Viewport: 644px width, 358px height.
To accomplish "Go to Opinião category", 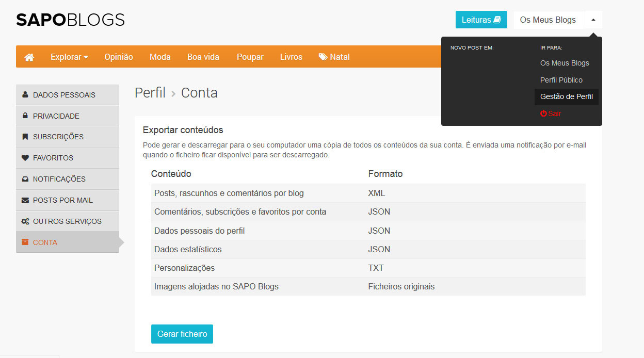I will click(119, 57).
